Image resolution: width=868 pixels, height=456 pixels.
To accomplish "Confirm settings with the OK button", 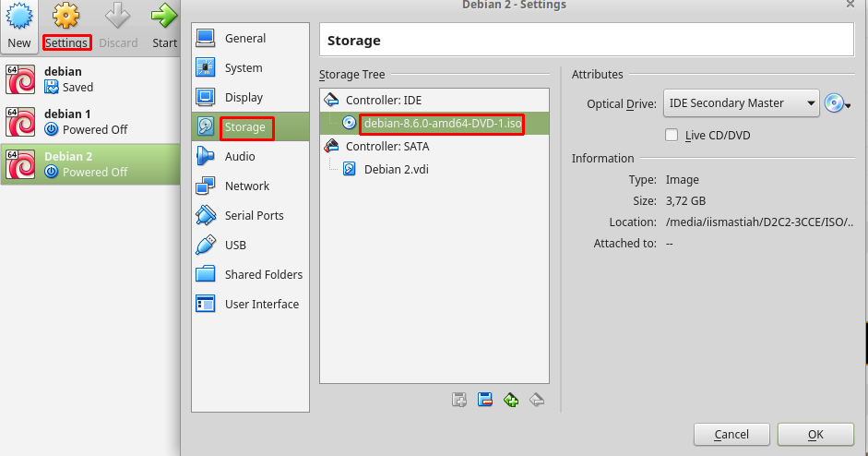I will tap(815, 435).
